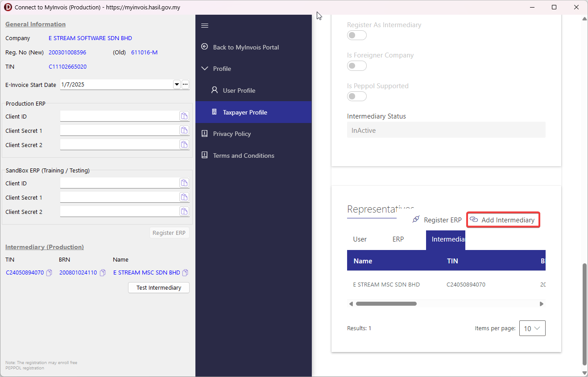Toggle Register As Intermediary switch

tap(357, 35)
